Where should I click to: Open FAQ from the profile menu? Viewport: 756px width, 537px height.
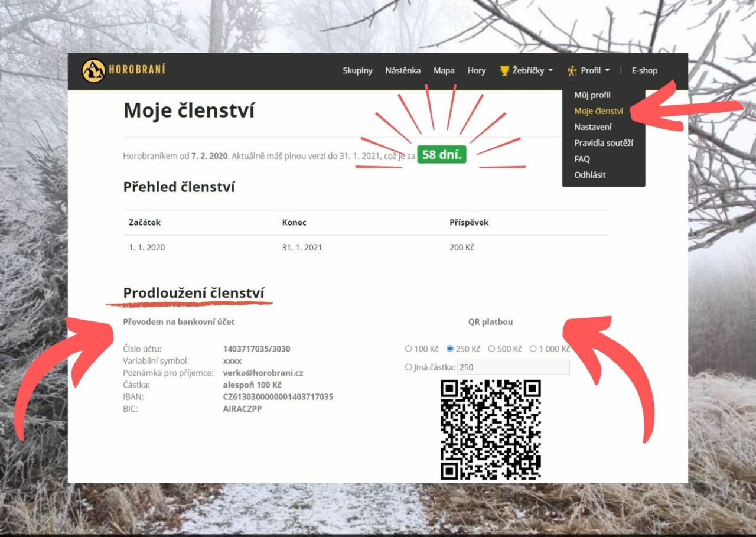click(582, 158)
